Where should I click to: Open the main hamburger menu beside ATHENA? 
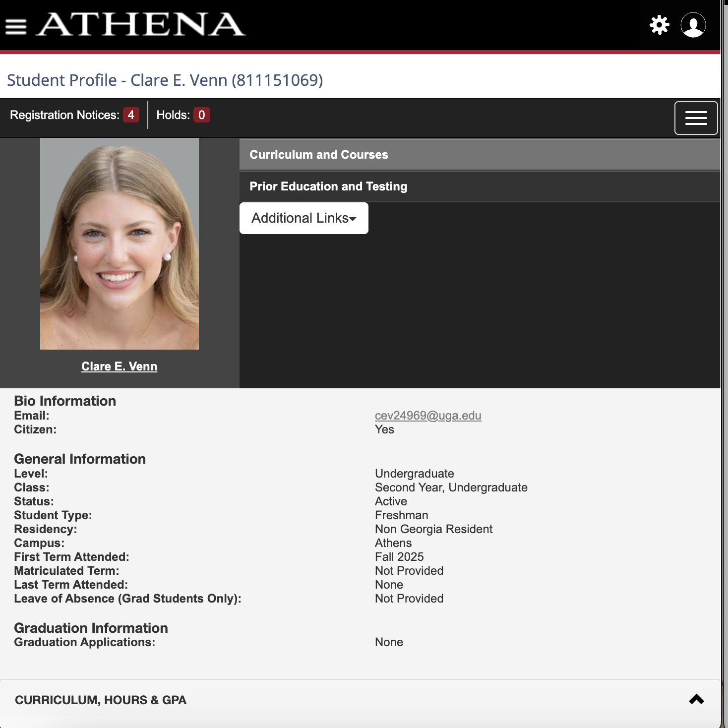pos(16,26)
